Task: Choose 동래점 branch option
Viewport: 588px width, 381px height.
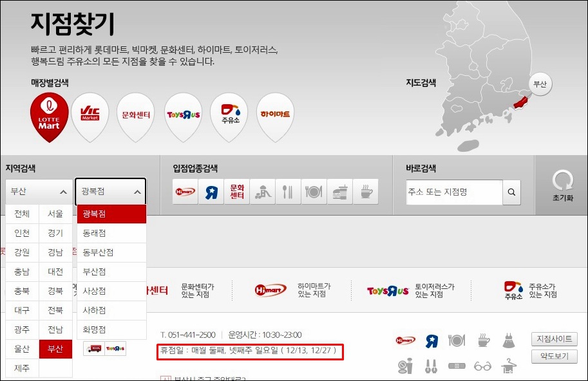Action: click(111, 233)
